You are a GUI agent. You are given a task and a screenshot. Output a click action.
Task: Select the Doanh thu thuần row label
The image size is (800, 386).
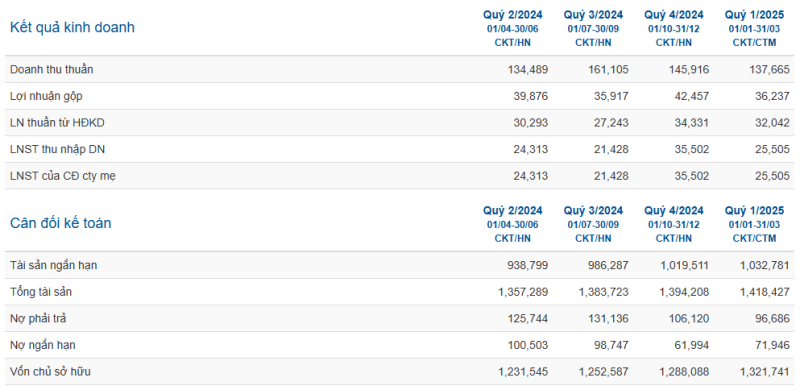pyautogui.click(x=52, y=69)
